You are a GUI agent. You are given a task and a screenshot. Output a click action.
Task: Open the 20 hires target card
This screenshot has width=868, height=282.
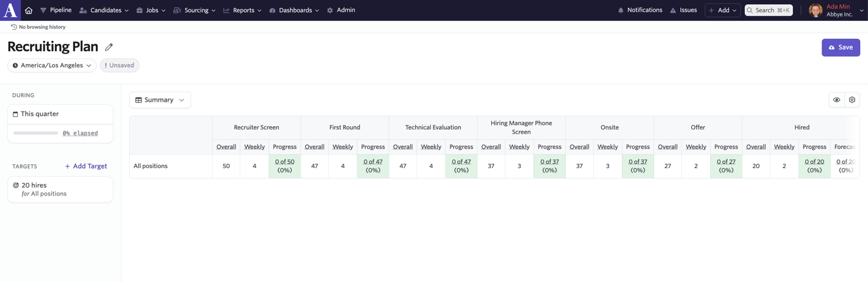(x=60, y=189)
